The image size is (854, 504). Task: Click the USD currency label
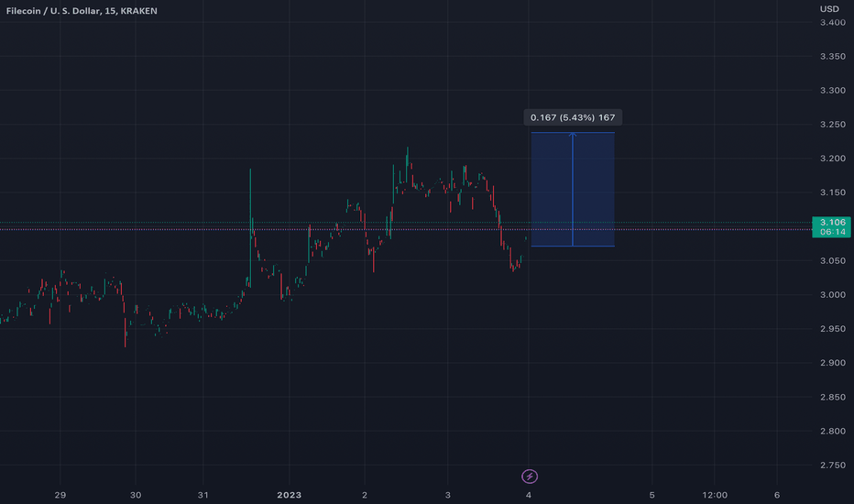(829, 9)
